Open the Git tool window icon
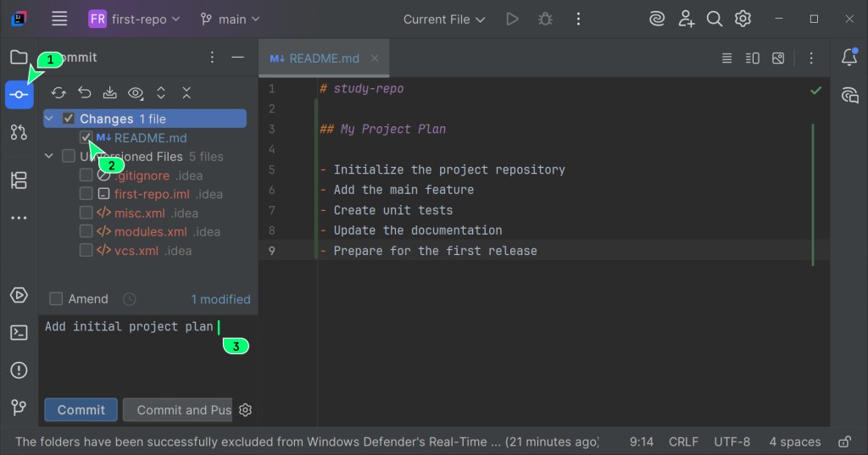Screen dimensions: 868x455 tap(19, 408)
